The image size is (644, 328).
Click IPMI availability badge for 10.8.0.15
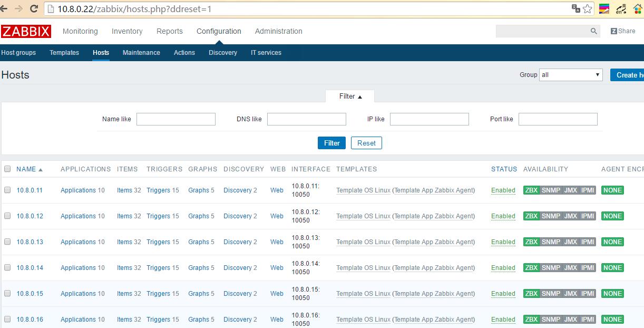588,294
